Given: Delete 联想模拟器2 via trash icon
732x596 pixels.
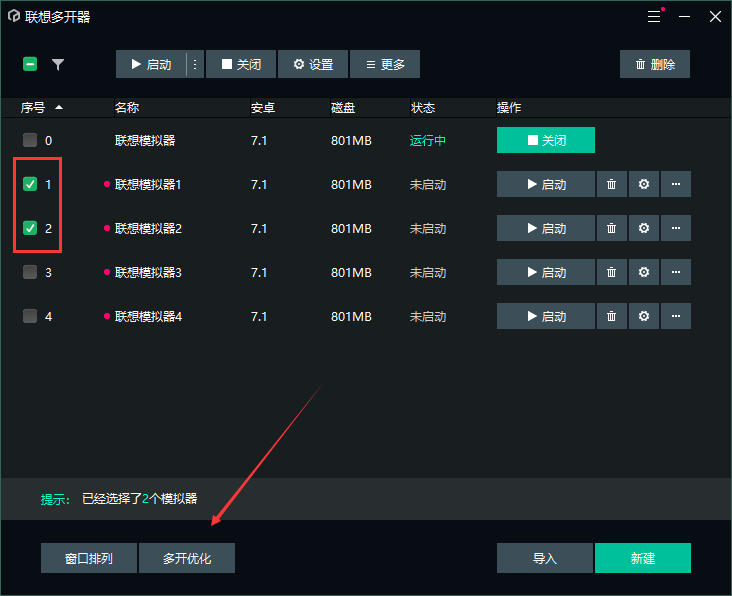Looking at the screenshot, I should 612,228.
